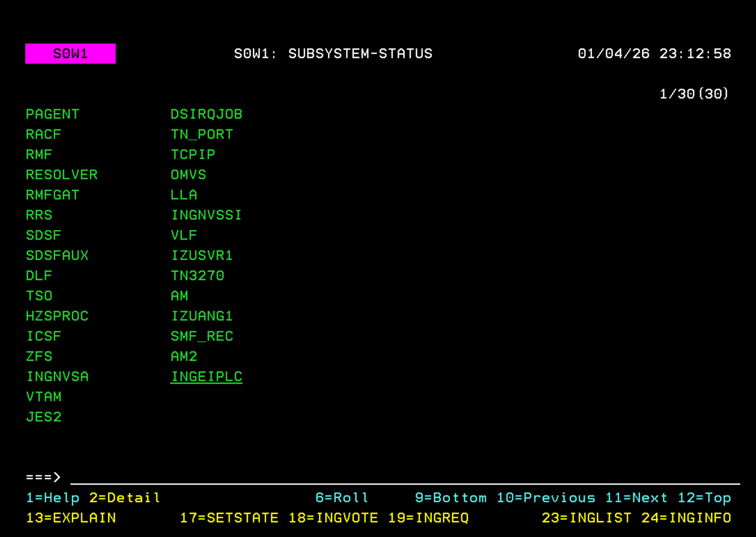
Task: Click the command input line after ===>
Action: [239, 477]
